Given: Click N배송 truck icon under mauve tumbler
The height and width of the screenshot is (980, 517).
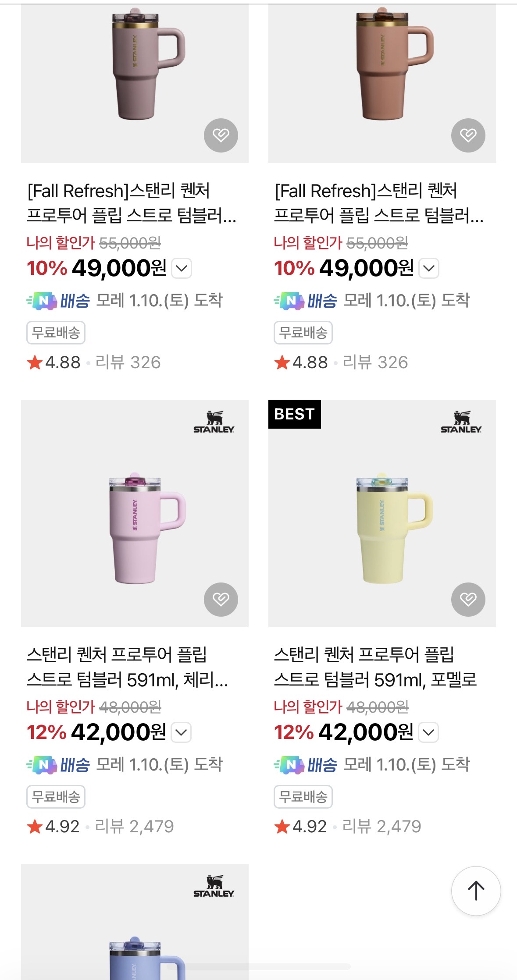Looking at the screenshot, I should (43, 301).
